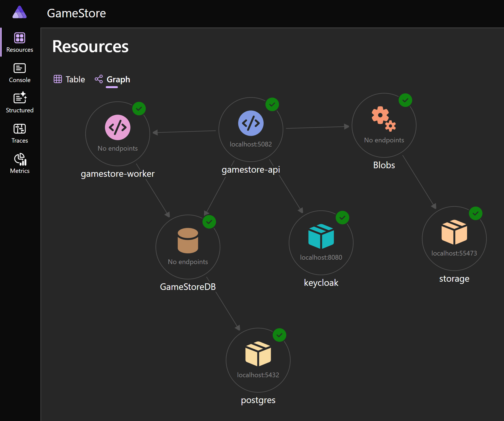Click 'No endpoints' under Blobs icon
The image size is (504, 421).
click(x=384, y=140)
